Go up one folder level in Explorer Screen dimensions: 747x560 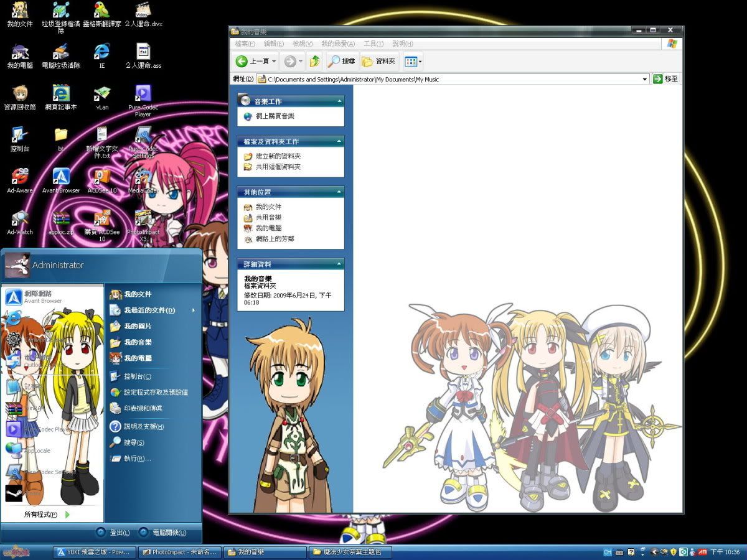(x=315, y=61)
